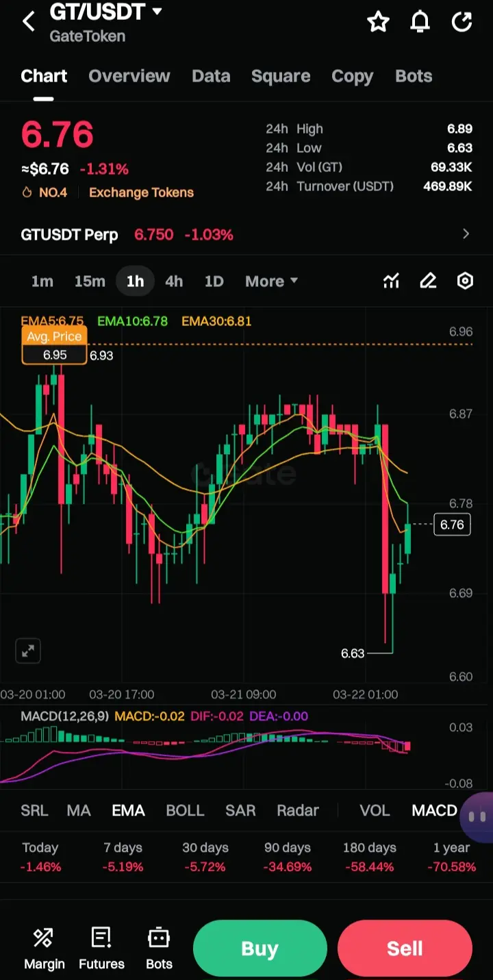The height and width of the screenshot is (980, 493).
Task: Tap the 24h Turnover 469.89K value
Action: point(448,186)
